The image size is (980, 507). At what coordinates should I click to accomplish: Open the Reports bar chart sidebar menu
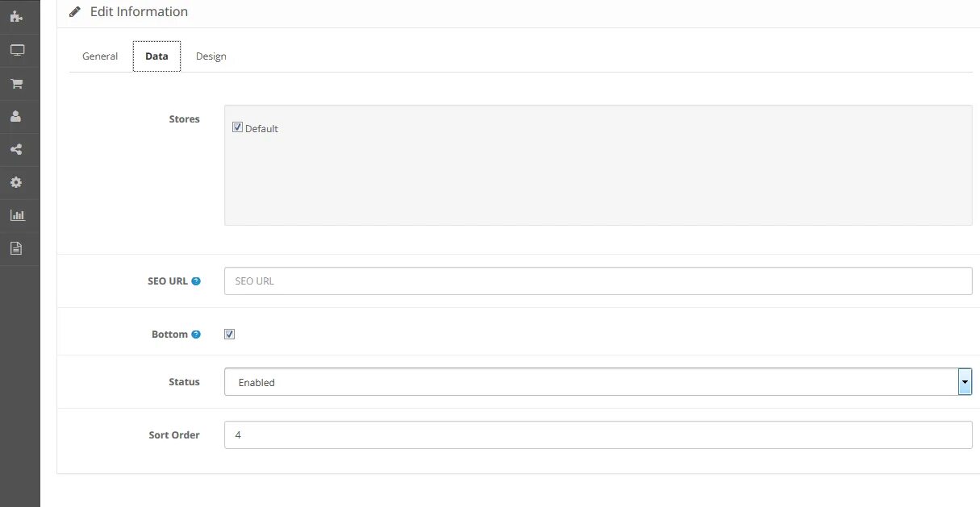pyautogui.click(x=17, y=215)
